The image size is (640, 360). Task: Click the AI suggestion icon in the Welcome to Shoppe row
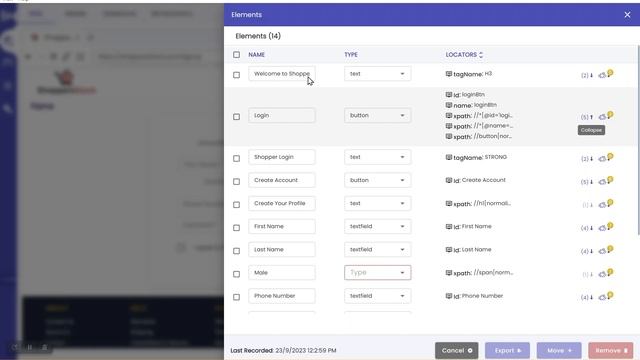pos(606,74)
